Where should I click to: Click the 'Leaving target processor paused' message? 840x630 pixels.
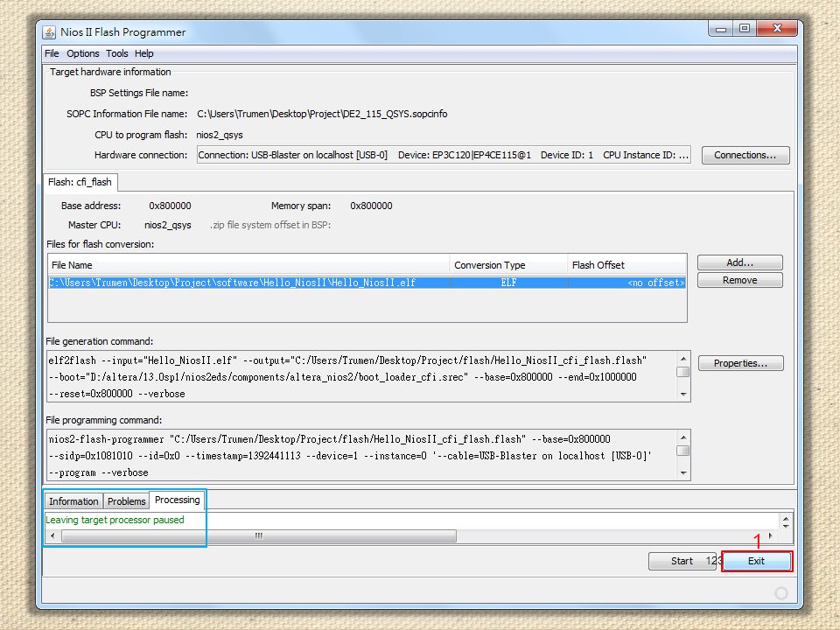tap(115, 520)
